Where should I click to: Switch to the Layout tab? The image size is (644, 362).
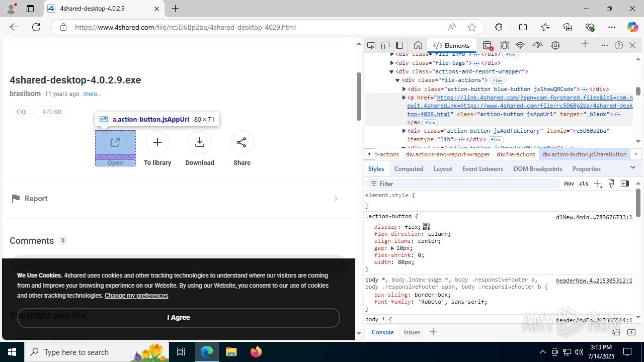[443, 169]
